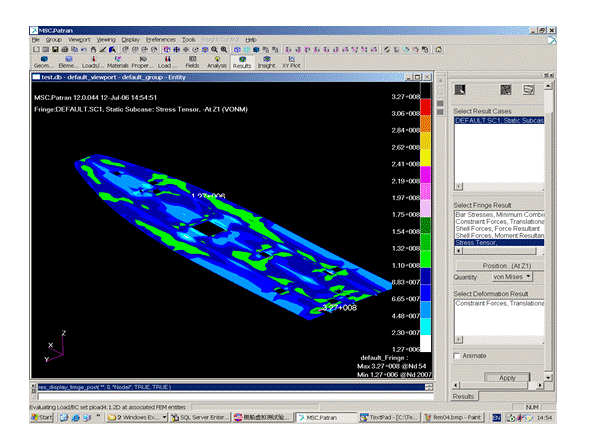Screen dimensions: 600x430
Task: Click the red swatch in fringe legend
Action: tap(426, 105)
